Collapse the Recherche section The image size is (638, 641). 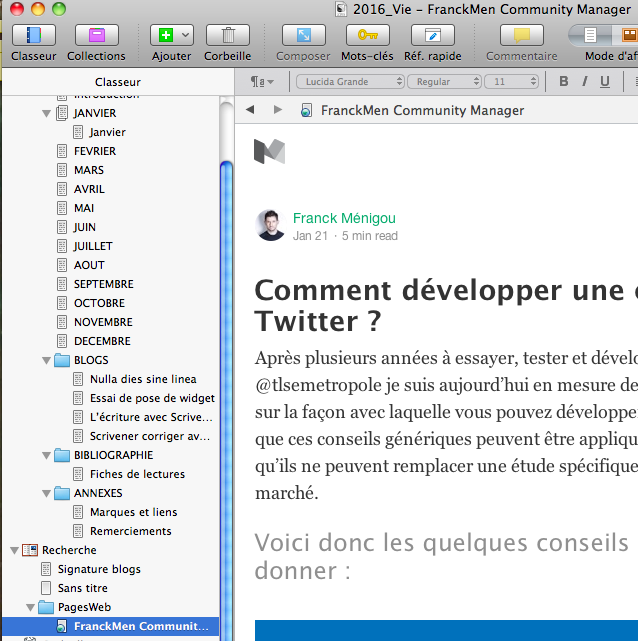(x=14, y=550)
